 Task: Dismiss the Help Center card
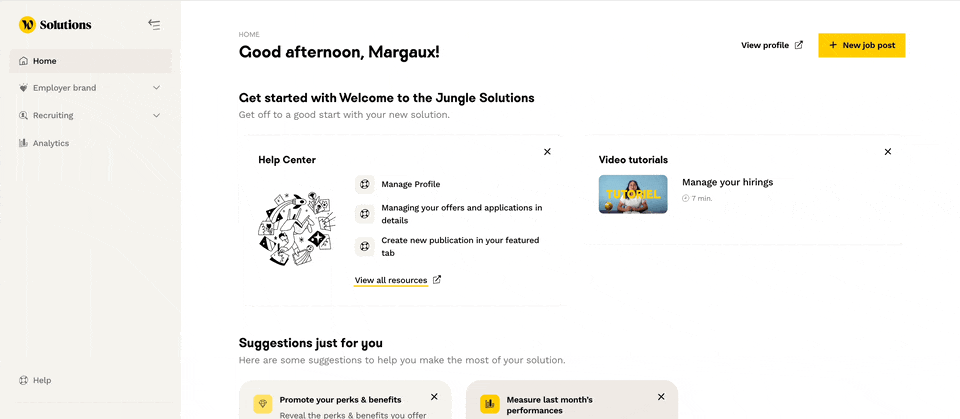[547, 152]
